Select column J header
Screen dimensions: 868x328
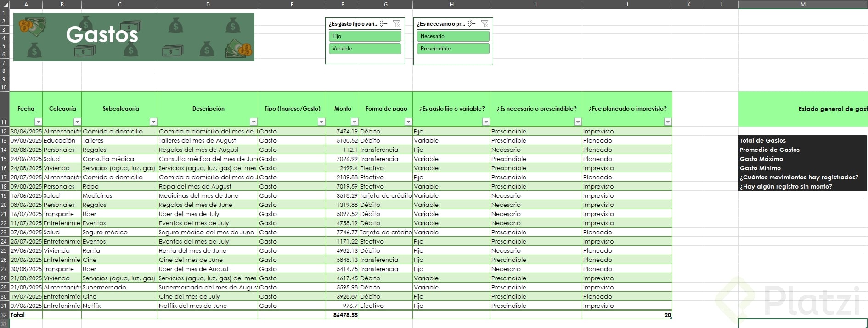click(x=627, y=4)
